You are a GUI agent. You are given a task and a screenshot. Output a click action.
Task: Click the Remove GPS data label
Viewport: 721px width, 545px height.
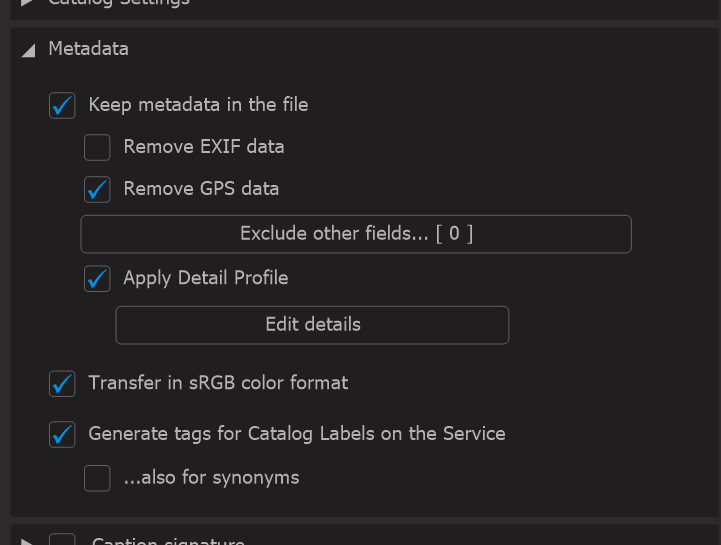[201, 189]
